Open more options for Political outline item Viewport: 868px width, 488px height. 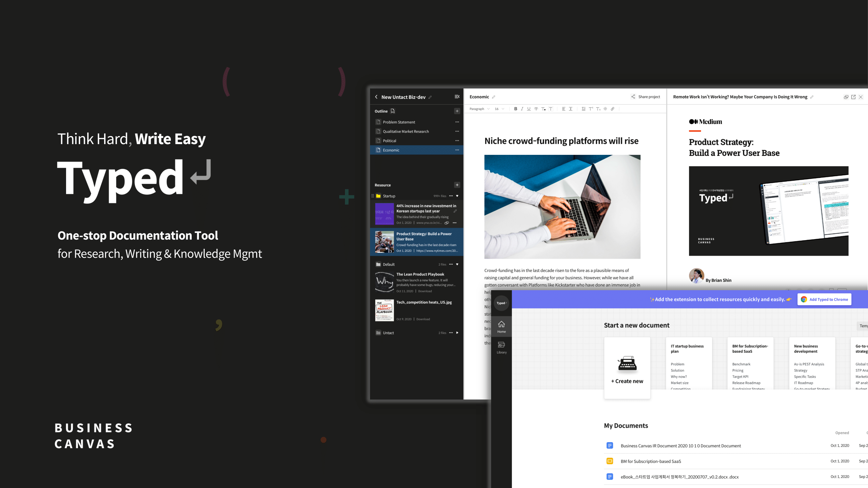(x=457, y=141)
